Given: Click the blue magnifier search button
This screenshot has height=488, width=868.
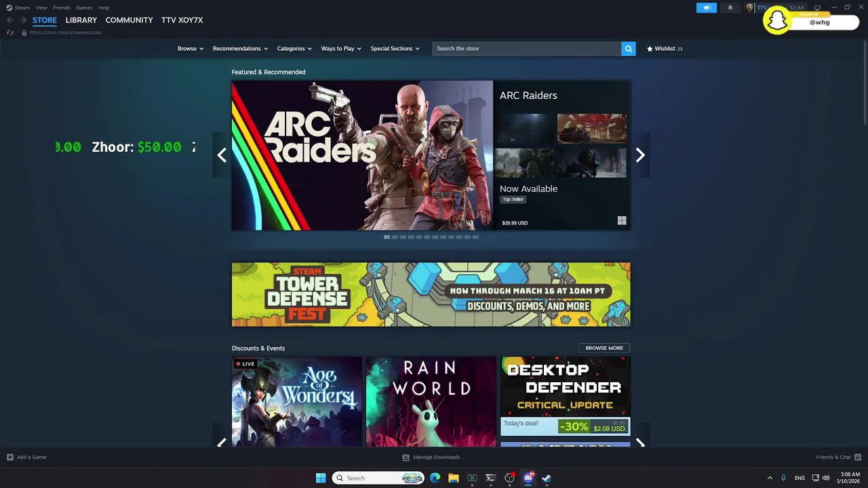Looking at the screenshot, I should (x=629, y=49).
